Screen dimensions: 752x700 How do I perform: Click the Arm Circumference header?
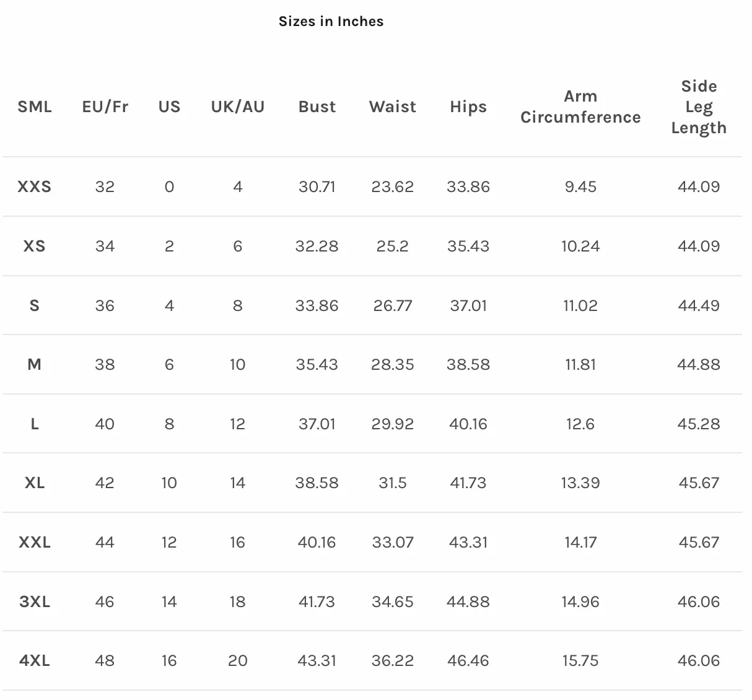(x=580, y=107)
